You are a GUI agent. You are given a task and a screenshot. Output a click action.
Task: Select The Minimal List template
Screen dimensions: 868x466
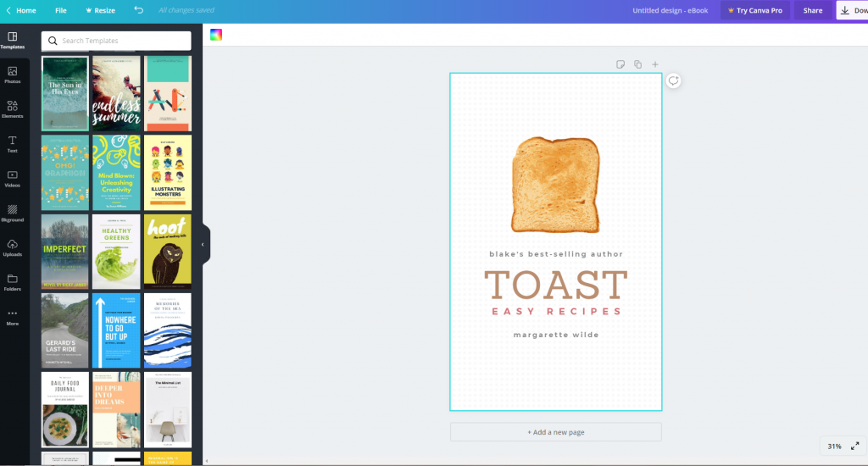click(168, 409)
